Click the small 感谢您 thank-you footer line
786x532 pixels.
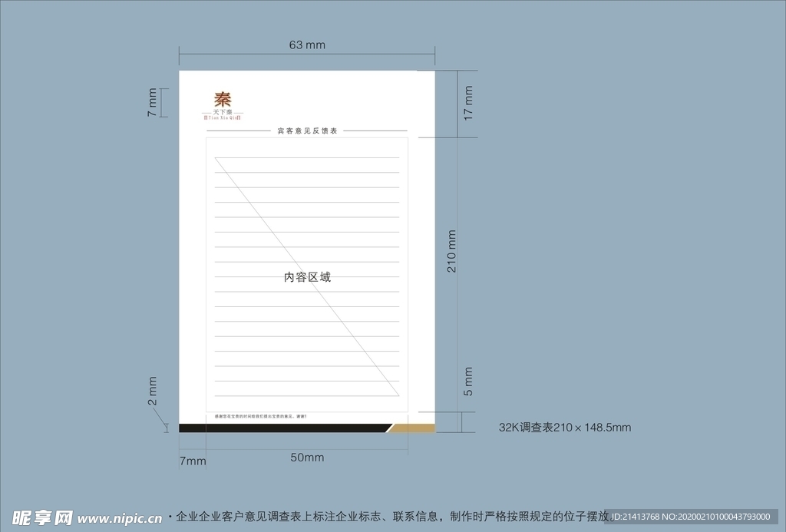tap(261, 416)
